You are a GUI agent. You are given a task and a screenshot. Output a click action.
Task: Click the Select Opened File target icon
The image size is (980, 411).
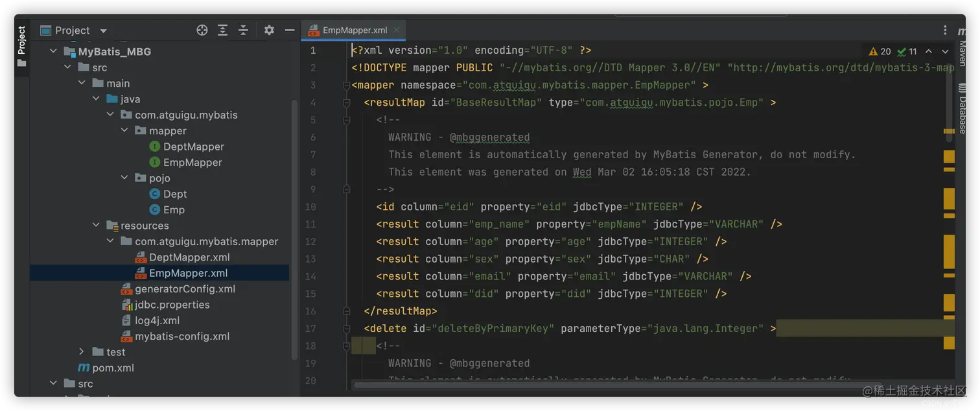(x=202, y=30)
